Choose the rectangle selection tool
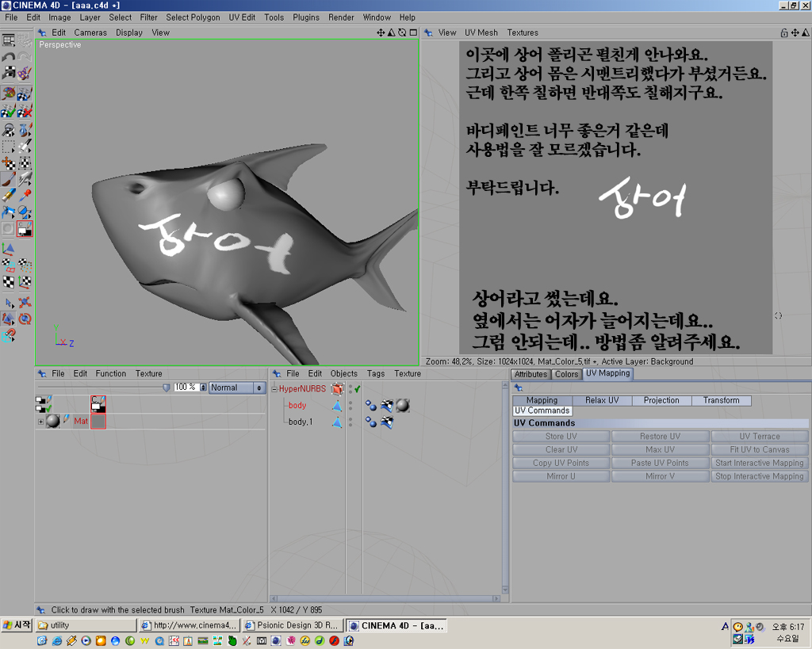Image resolution: width=812 pixels, height=649 pixels. (x=8, y=146)
